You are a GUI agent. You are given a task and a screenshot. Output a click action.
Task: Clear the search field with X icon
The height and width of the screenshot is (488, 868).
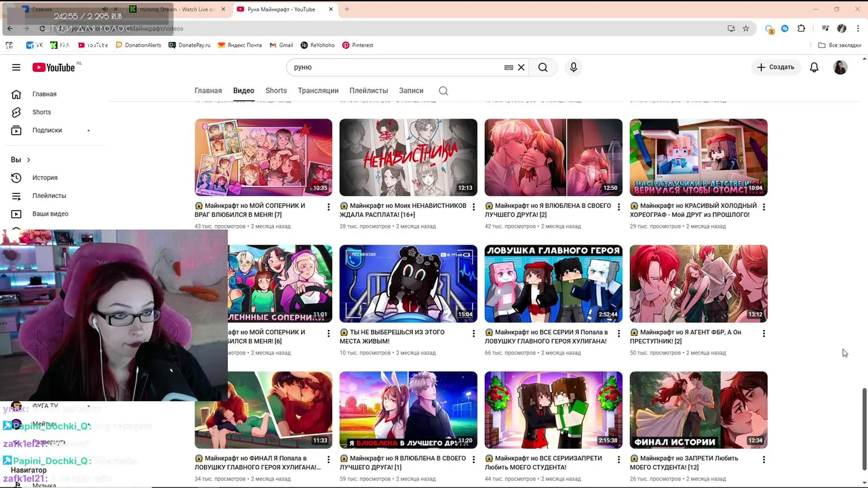point(521,67)
